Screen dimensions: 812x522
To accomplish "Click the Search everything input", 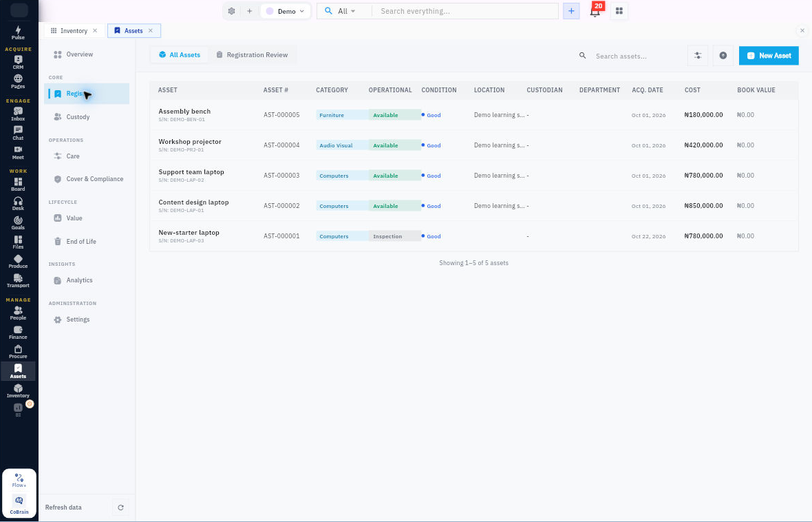I will pos(464,11).
